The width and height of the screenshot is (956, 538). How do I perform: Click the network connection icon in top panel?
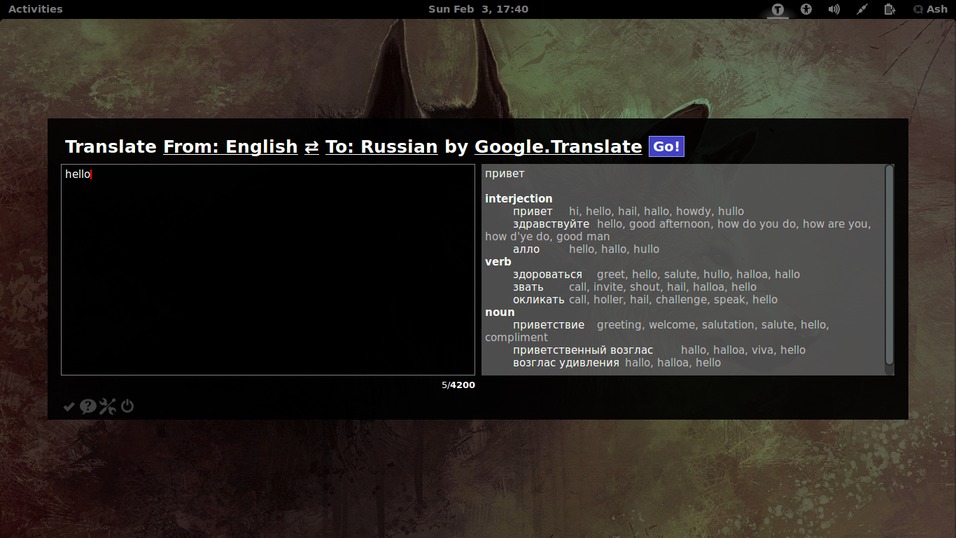coord(861,9)
